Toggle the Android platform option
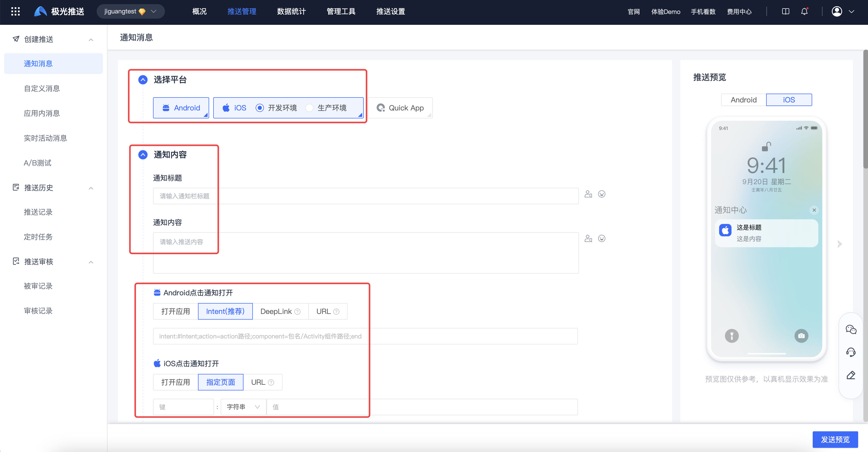This screenshot has width=868, height=452. click(x=181, y=108)
